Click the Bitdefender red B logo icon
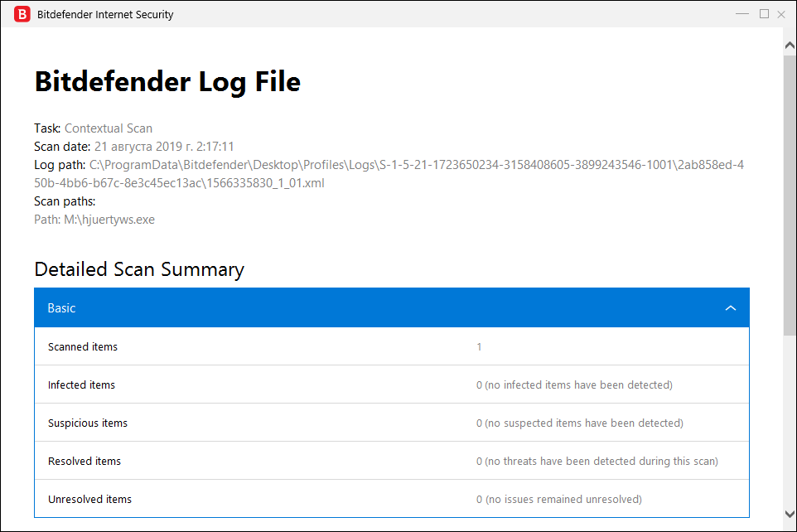The height and width of the screenshot is (532, 797). click(x=22, y=14)
